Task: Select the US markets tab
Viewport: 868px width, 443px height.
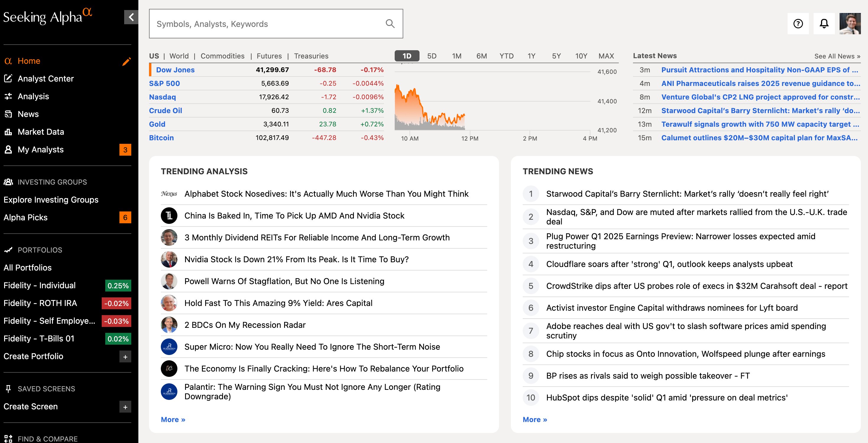Action: (154, 56)
